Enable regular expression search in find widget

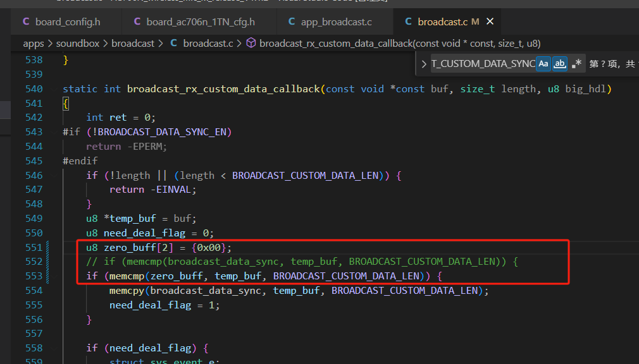pyautogui.click(x=576, y=64)
